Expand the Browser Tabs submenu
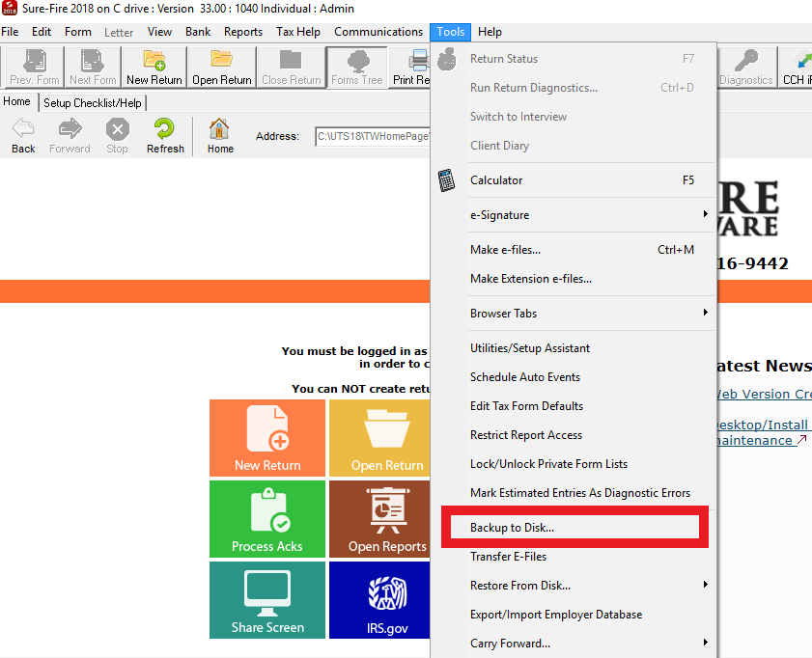812x658 pixels. pos(705,313)
